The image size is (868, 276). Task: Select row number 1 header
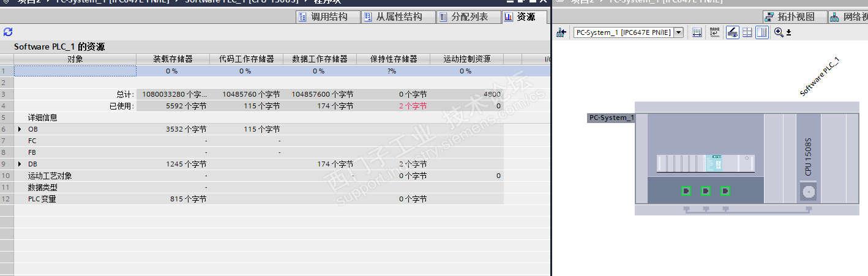click(x=7, y=71)
